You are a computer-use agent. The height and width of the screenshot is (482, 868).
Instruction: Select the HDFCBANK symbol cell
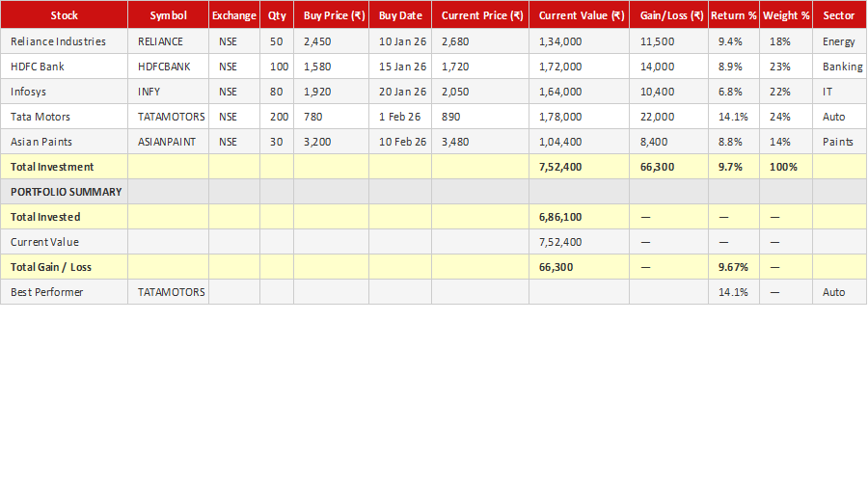[x=168, y=67]
